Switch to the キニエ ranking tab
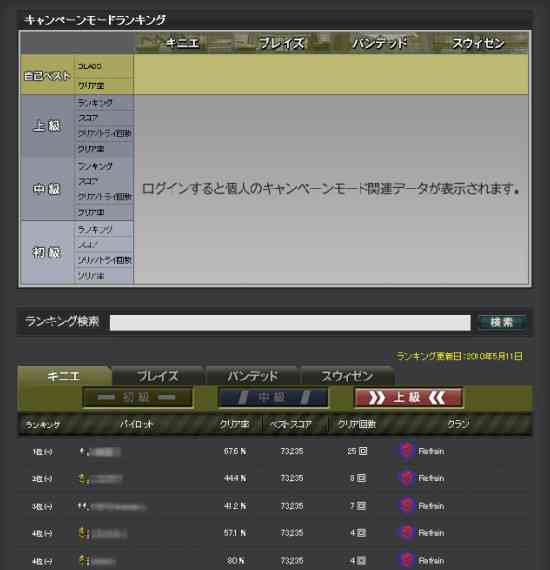The width and height of the screenshot is (550, 570). [x=64, y=376]
